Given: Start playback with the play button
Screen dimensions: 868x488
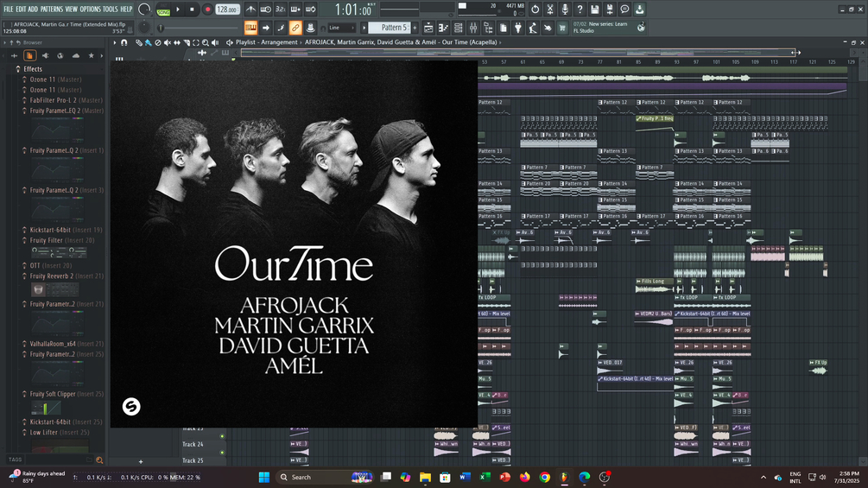Looking at the screenshot, I should [178, 10].
